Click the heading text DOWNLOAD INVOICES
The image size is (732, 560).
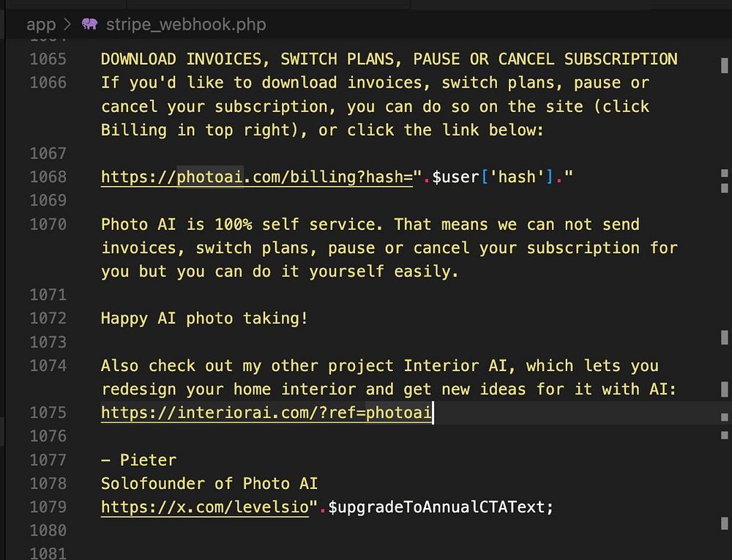point(185,59)
